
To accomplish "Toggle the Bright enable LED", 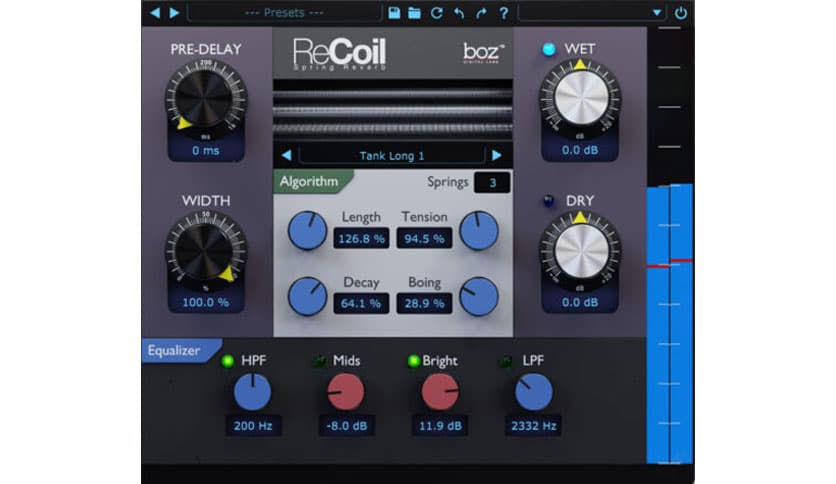I will pos(413,361).
